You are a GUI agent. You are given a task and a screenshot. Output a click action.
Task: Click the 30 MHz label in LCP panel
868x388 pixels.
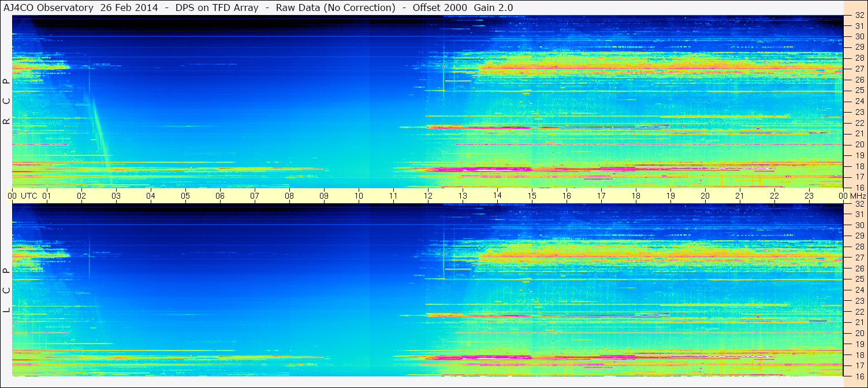coord(859,225)
